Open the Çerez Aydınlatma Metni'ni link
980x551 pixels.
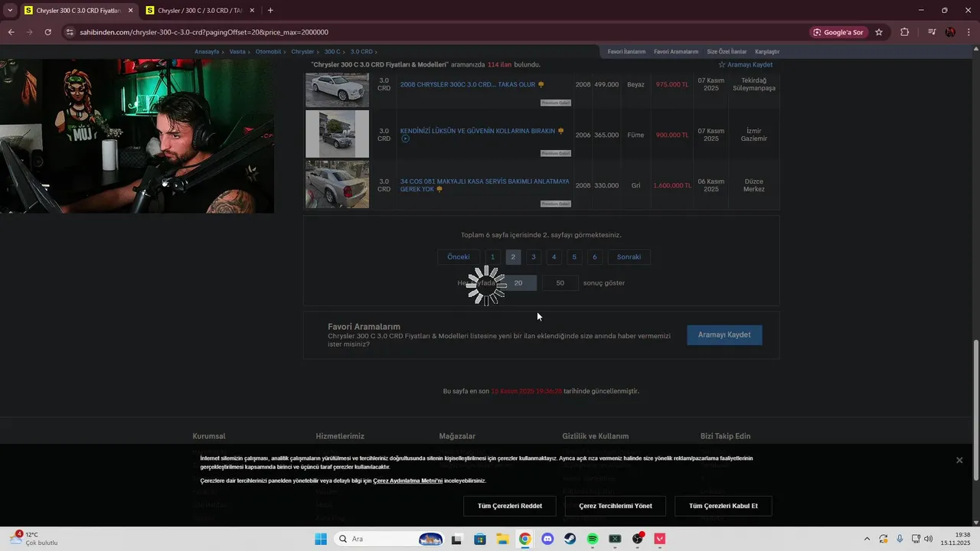(x=408, y=481)
